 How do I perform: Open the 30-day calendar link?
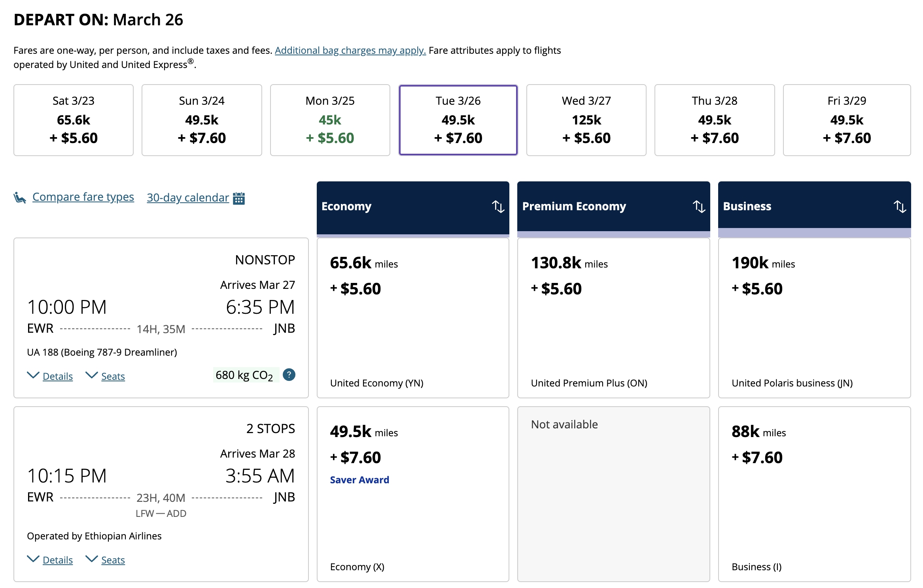[x=188, y=198]
